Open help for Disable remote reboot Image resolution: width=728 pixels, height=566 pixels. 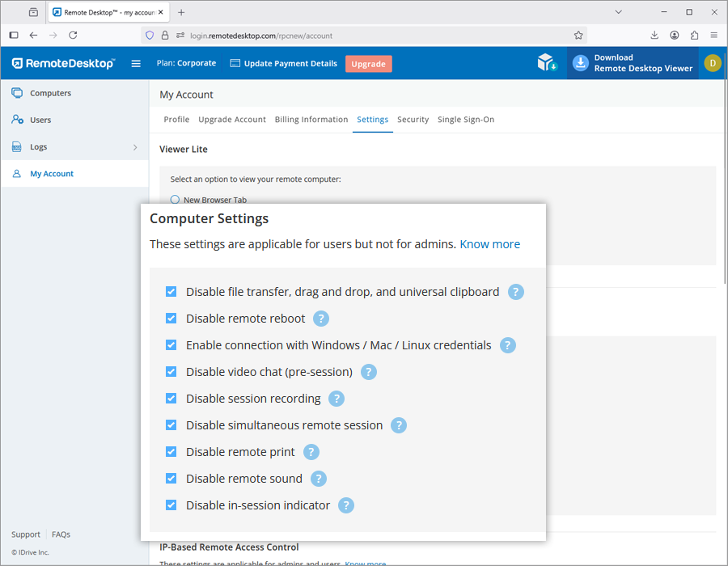point(321,319)
